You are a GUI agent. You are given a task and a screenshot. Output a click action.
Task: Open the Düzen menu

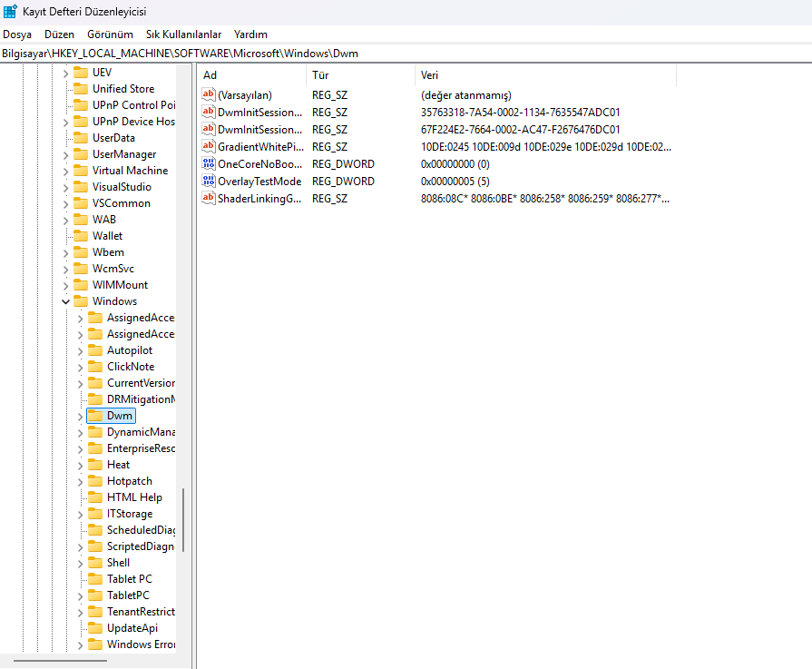pos(59,34)
